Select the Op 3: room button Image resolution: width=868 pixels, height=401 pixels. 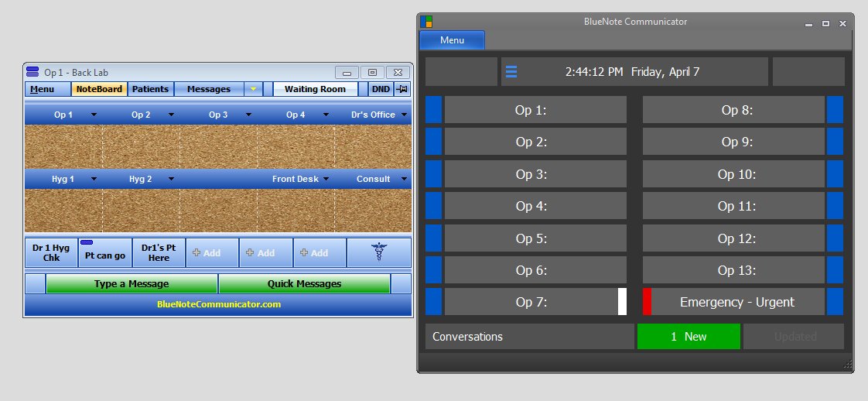point(535,174)
